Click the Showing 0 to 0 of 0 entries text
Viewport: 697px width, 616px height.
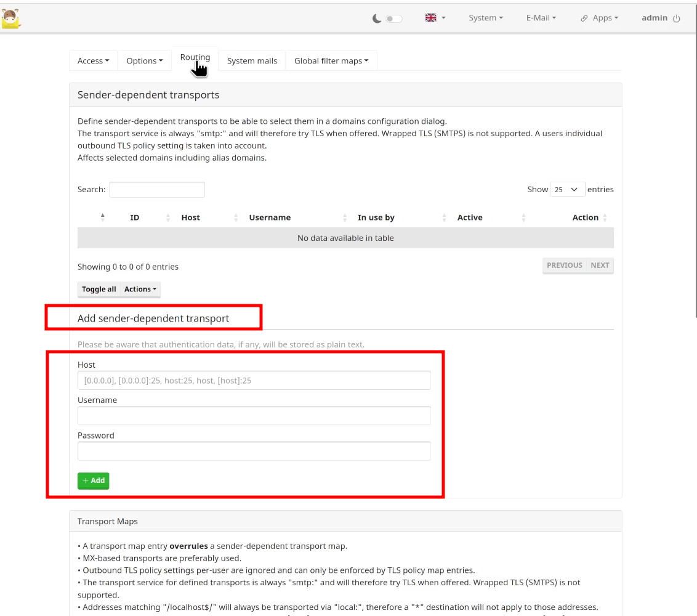pyautogui.click(x=128, y=267)
